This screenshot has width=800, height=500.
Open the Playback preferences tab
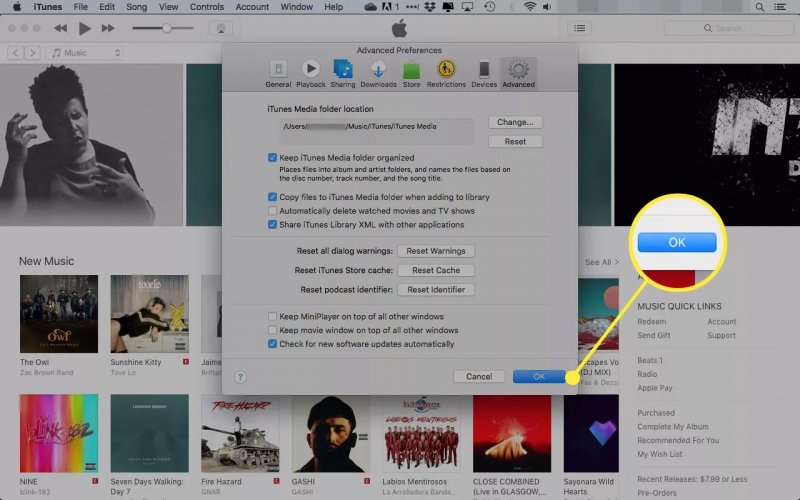tap(310, 74)
